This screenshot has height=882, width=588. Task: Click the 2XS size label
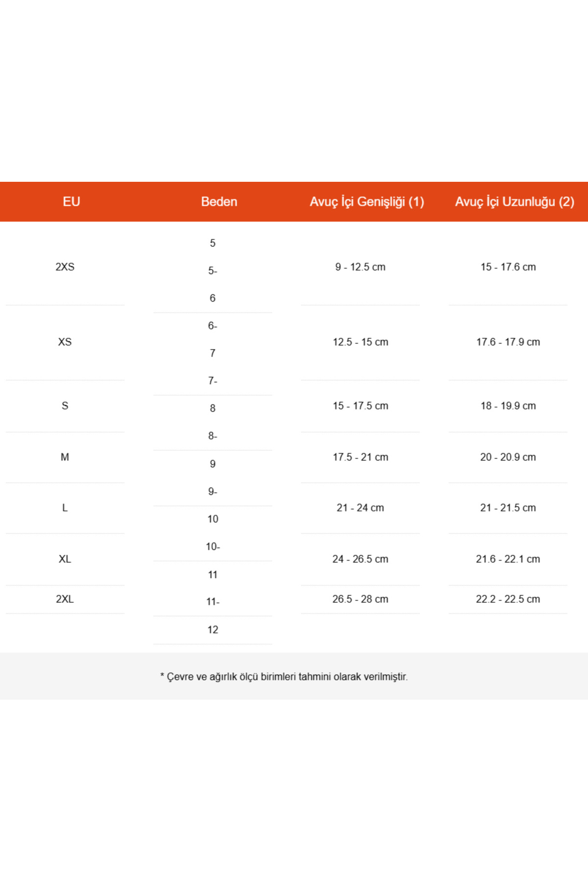(x=65, y=267)
